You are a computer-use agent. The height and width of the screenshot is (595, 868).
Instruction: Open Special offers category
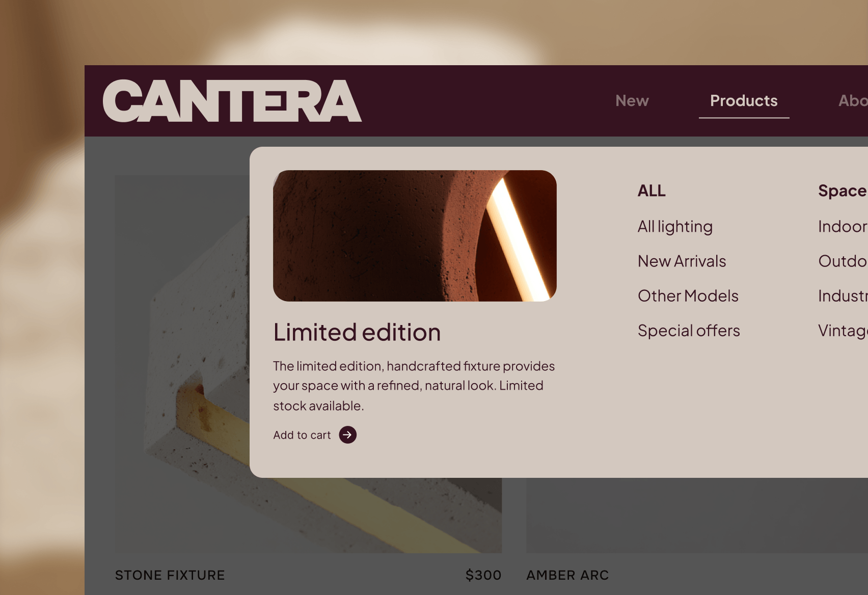click(689, 331)
